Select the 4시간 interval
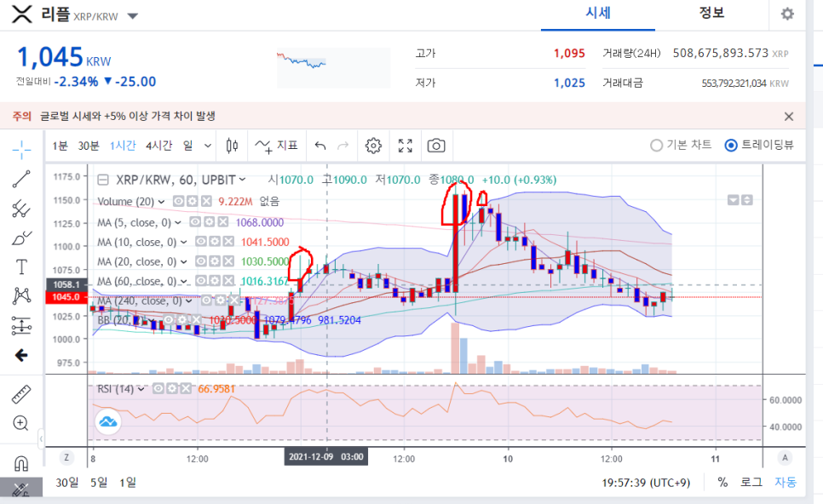 click(x=159, y=146)
